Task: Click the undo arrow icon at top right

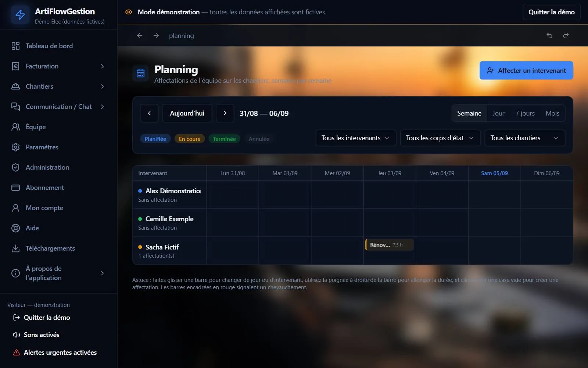Action: pyautogui.click(x=549, y=35)
